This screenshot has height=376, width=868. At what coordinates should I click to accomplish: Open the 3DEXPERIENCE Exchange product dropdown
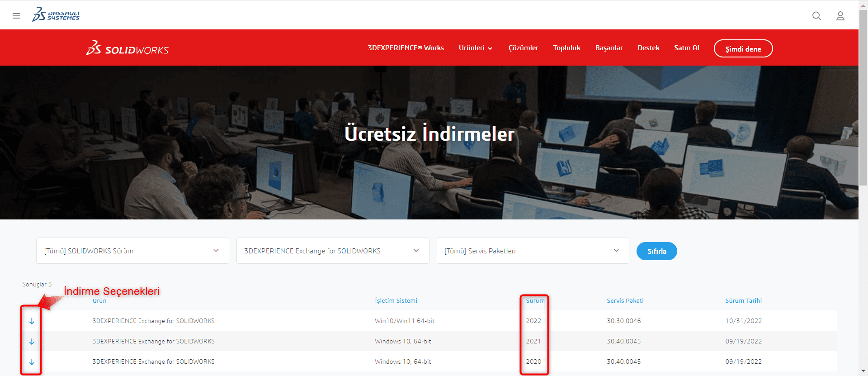pyautogui.click(x=333, y=251)
